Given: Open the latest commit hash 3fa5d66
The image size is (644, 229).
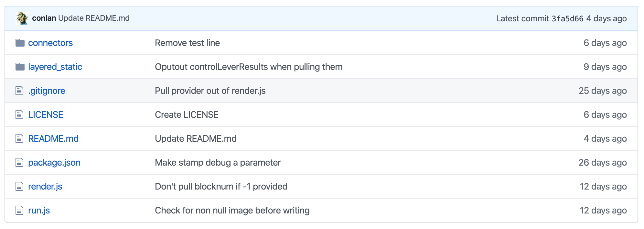Looking at the screenshot, I should pyautogui.click(x=567, y=18).
